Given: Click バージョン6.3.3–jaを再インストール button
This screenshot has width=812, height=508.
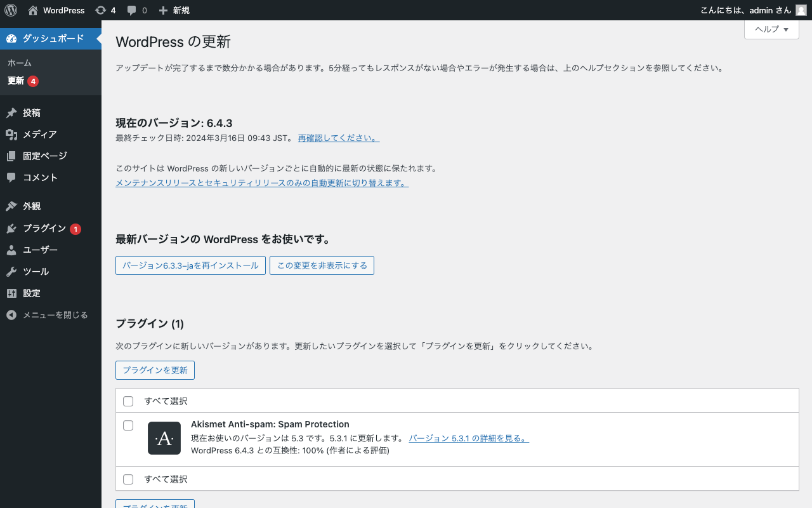Looking at the screenshot, I should click(190, 265).
